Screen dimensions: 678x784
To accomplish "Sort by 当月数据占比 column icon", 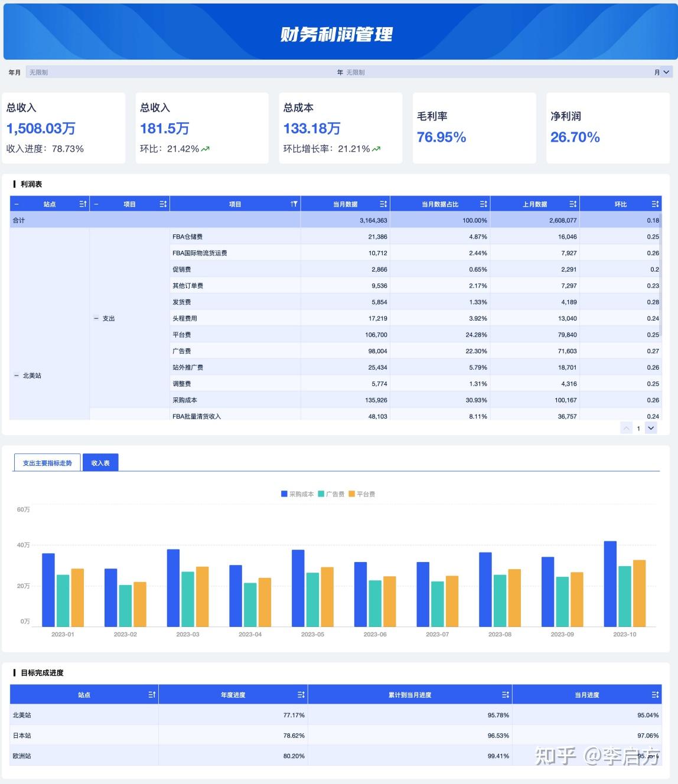I will (484, 204).
